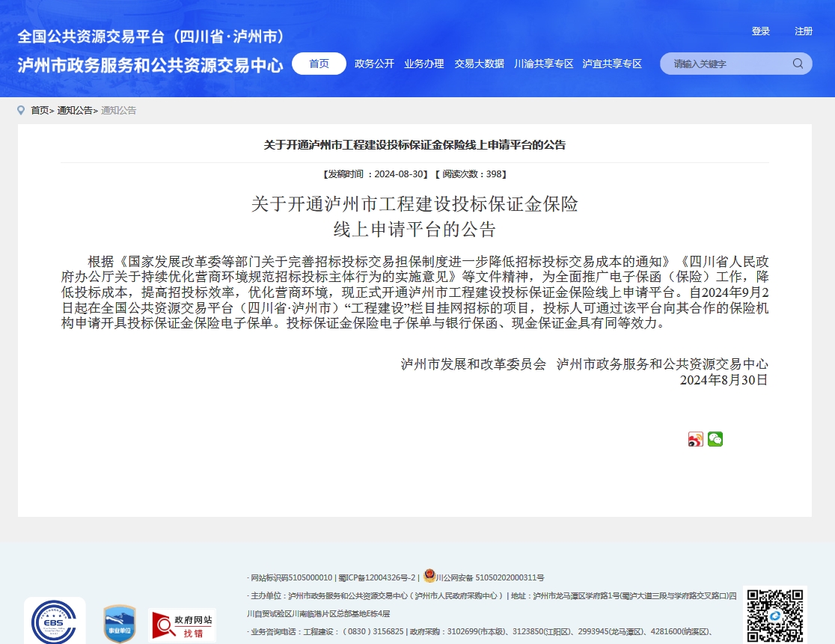Open the 川公网安备 51050202000311号 link

click(490, 577)
